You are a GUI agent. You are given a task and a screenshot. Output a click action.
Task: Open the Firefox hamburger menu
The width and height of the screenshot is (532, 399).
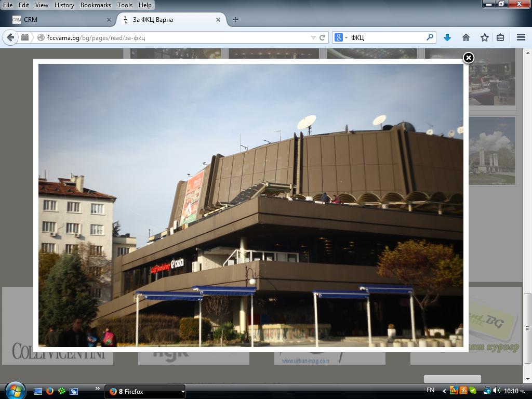point(521,37)
